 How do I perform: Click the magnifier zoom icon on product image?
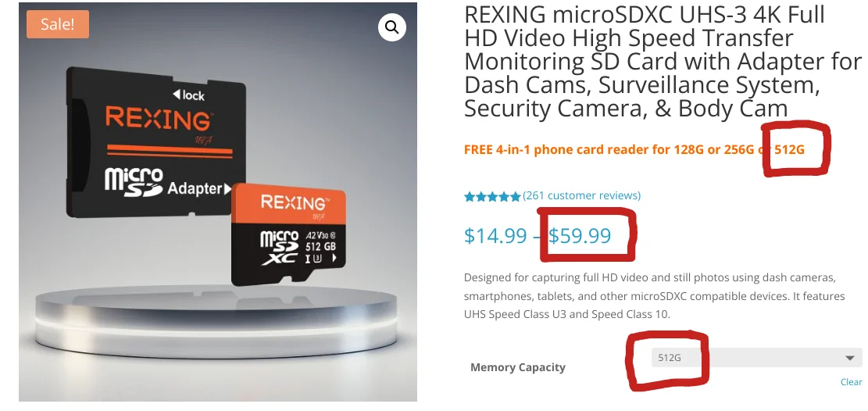click(x=391, y=28)
